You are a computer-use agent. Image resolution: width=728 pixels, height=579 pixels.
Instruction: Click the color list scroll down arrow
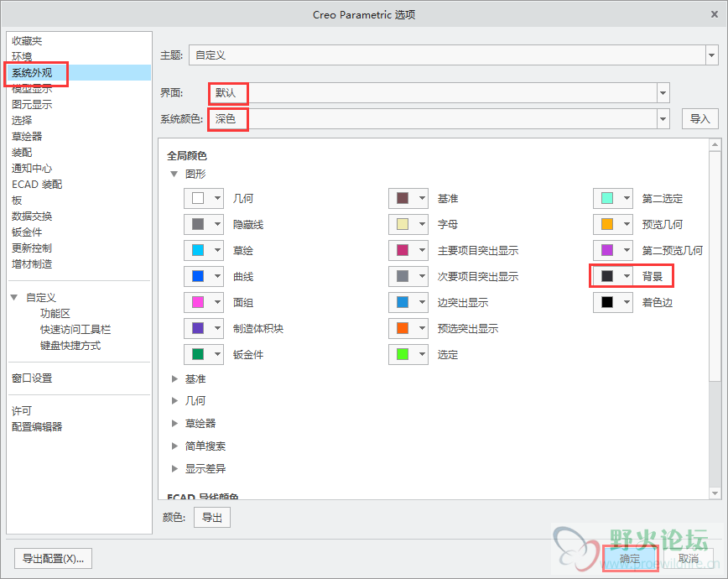[x=715, y=493]
